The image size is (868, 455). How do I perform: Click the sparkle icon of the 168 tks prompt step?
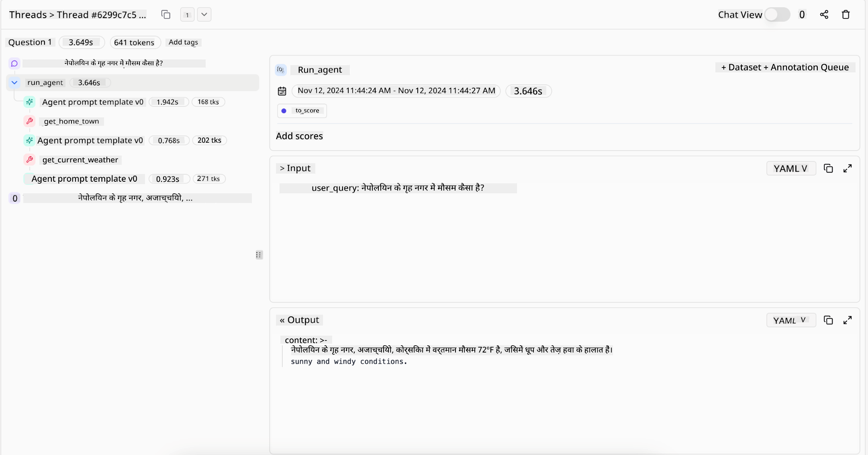click(29, 102)
